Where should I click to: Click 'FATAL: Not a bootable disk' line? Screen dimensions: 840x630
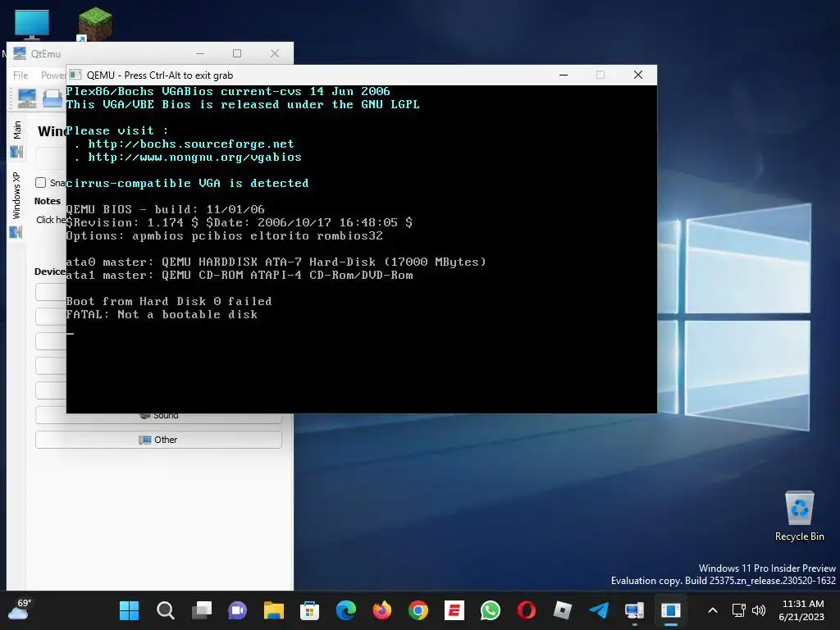(162, 314)
